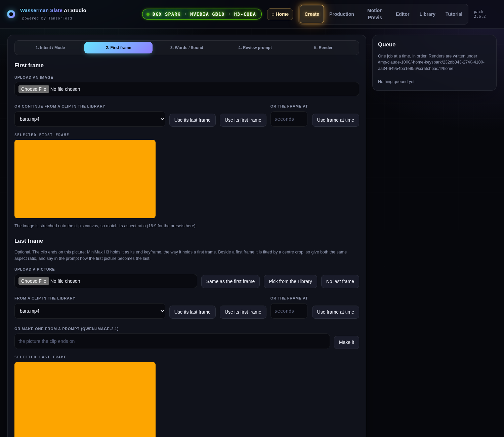
Task: Click First frame's Use frame at time
Action: 336,120
